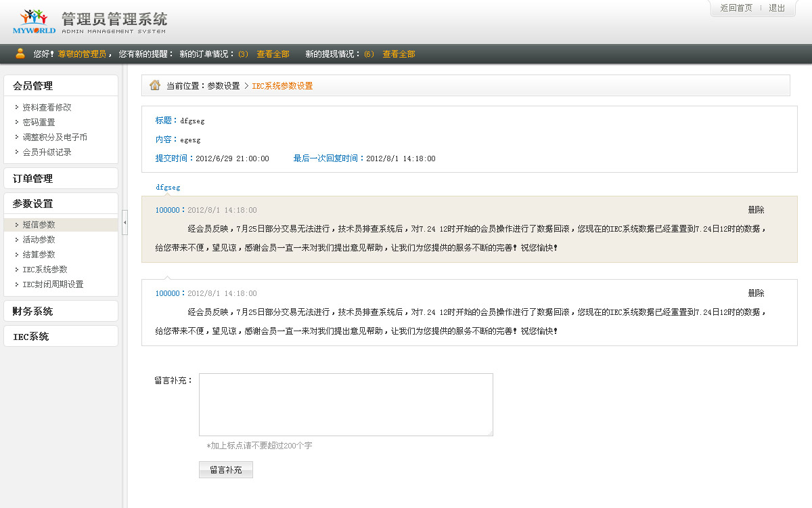Click the title value dfgseg

pos(192,121)
